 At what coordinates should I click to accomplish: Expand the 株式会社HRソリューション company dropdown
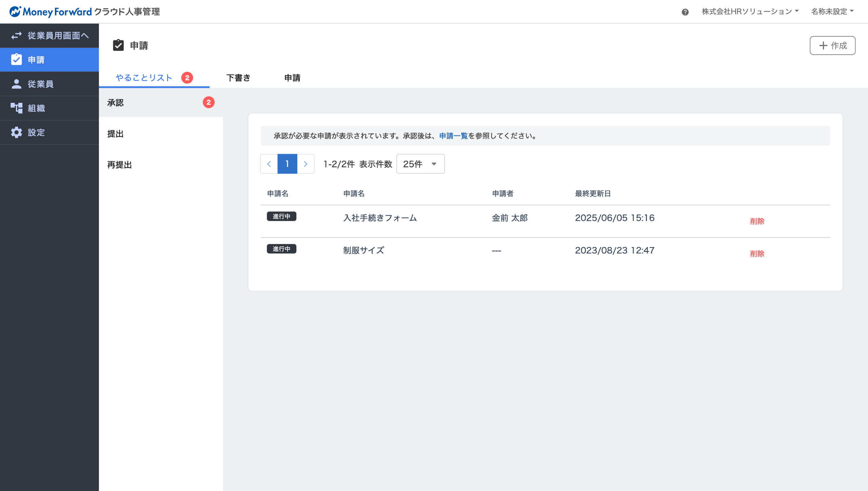coord(750,12)
